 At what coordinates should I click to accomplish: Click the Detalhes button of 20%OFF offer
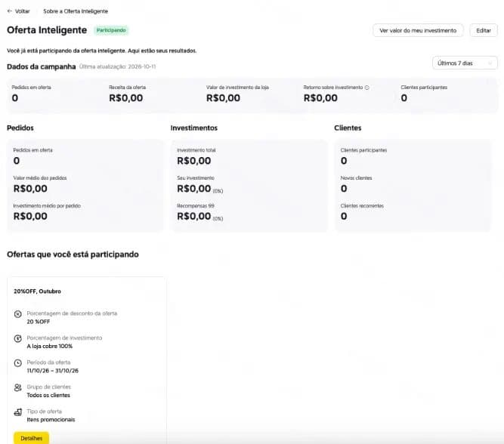[32, 438]
